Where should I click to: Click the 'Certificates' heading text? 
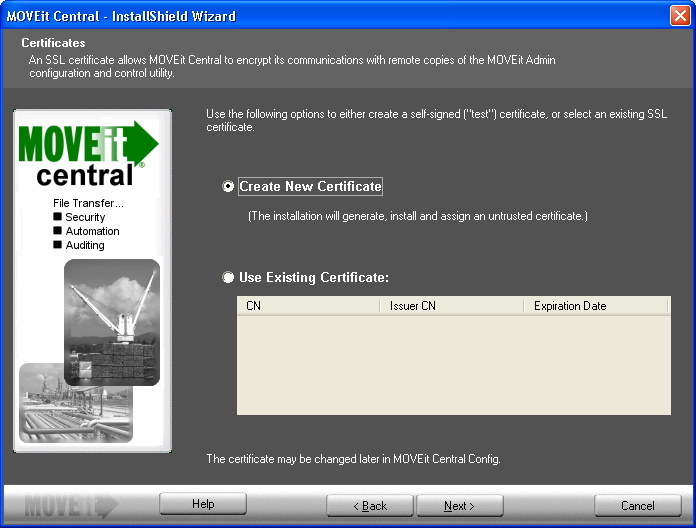point(53,43)
